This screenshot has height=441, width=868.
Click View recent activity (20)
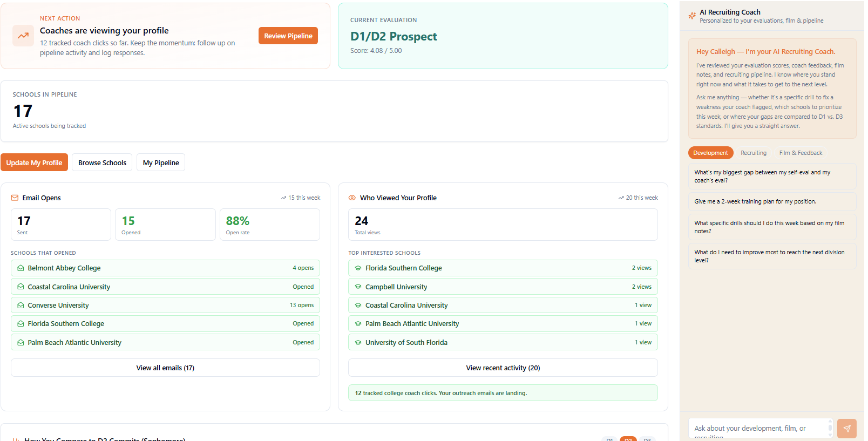503,368
